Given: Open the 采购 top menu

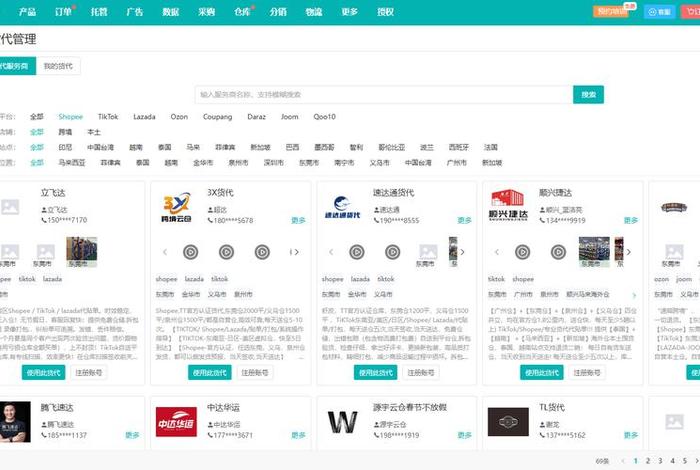Looking at the screenshot, I should 206,12.
